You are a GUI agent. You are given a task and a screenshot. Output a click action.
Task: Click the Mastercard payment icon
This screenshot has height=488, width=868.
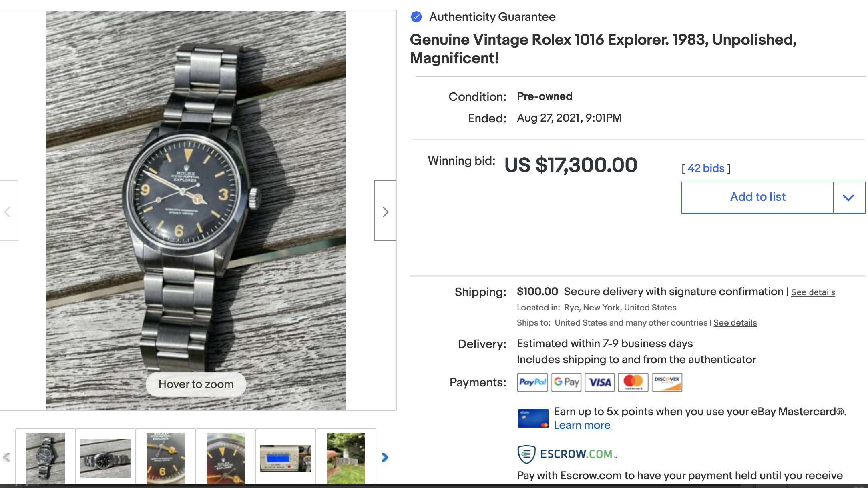pos(633,382)
